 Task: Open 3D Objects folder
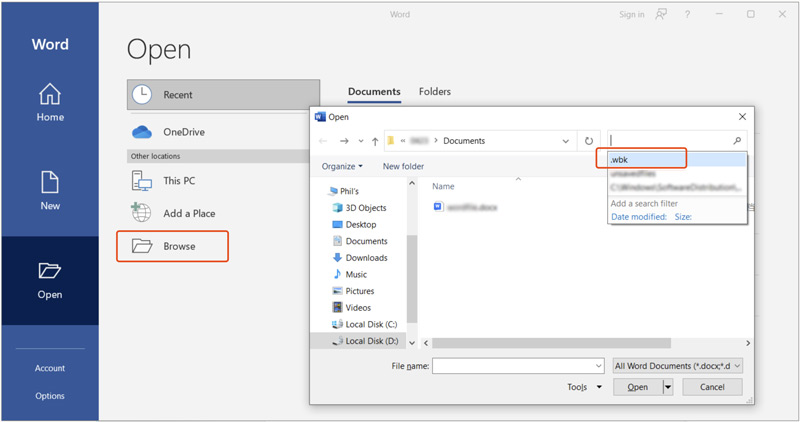click(359, 208)
